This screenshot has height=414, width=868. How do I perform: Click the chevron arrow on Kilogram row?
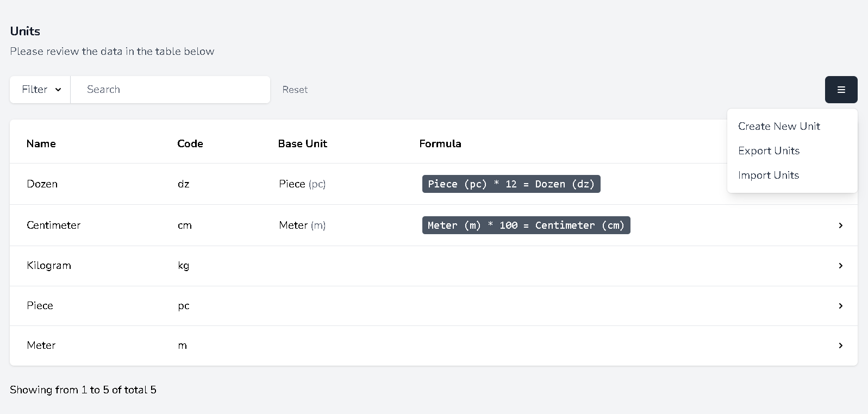click(840, 266)
